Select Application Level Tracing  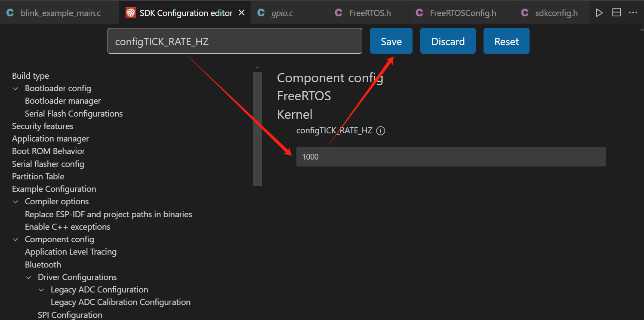click(71, 252)
